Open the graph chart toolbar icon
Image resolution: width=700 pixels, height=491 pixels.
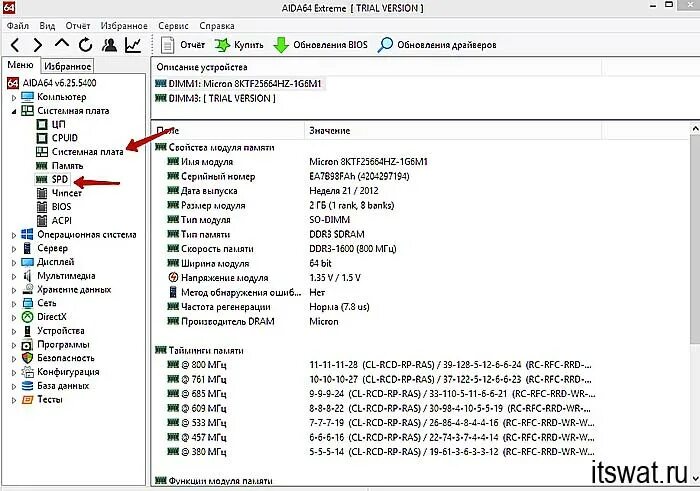(133, 45)
